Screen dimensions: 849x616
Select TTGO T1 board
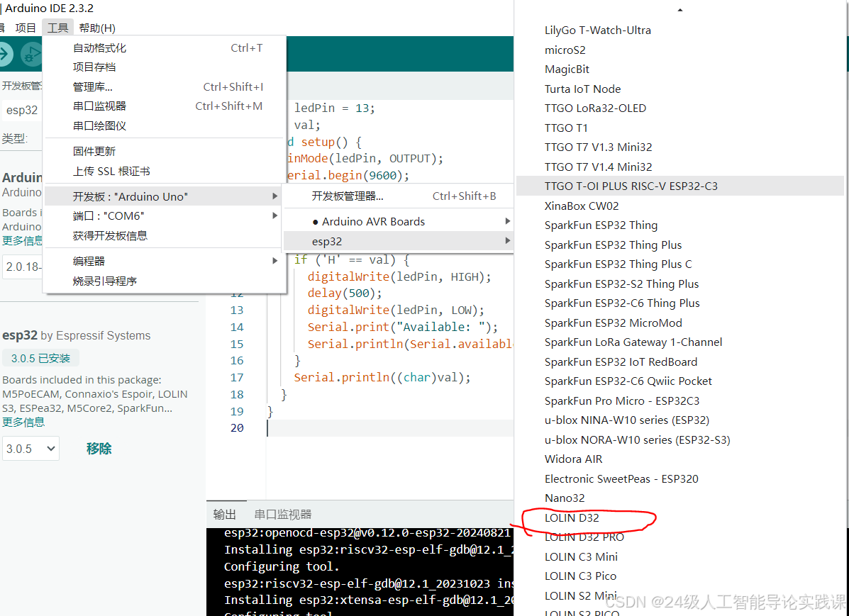[679, 128]
